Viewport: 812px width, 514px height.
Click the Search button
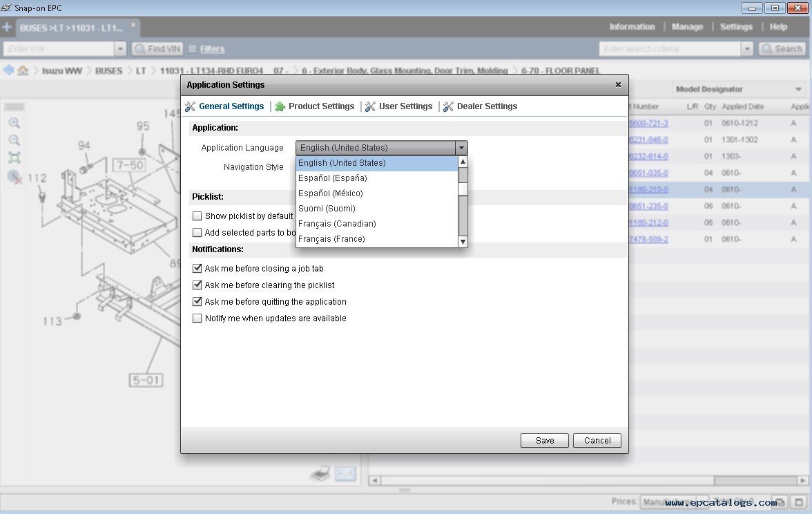(782, 48)
